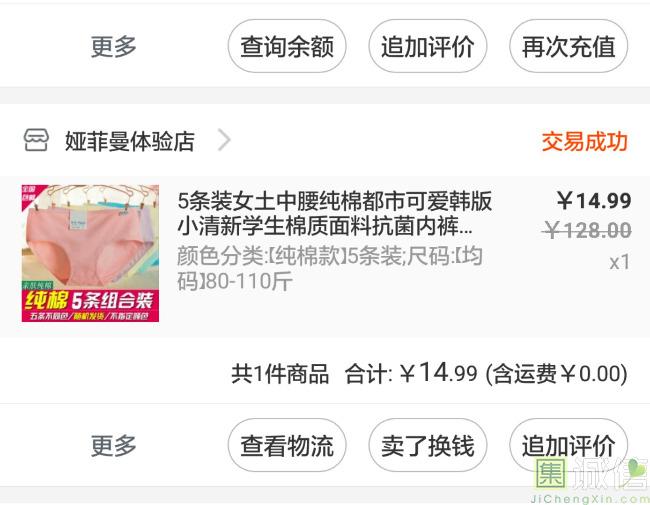Tap the upper 追加评价 button

(428, 46)
